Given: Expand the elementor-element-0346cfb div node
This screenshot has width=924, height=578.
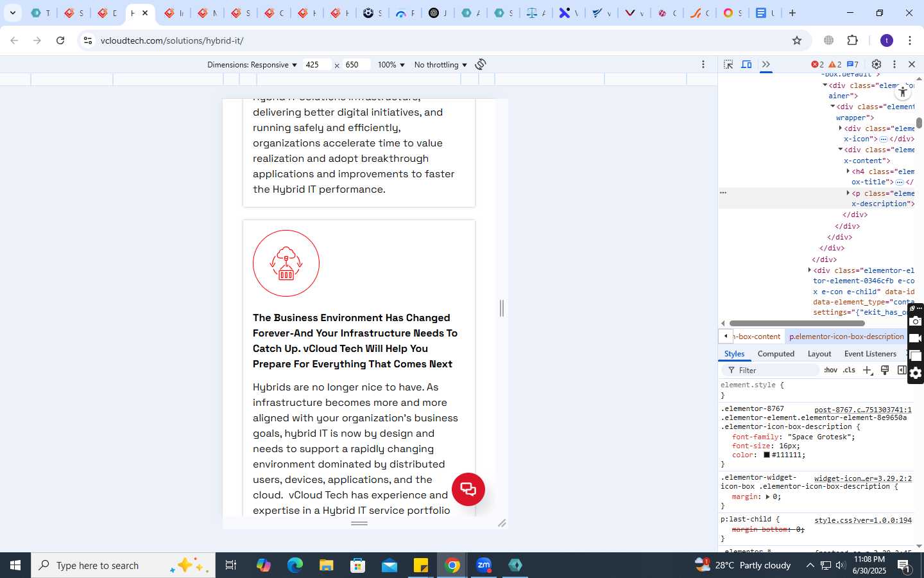Looking at the screenshot, I should pyautogui.click(x=810, y=270).
